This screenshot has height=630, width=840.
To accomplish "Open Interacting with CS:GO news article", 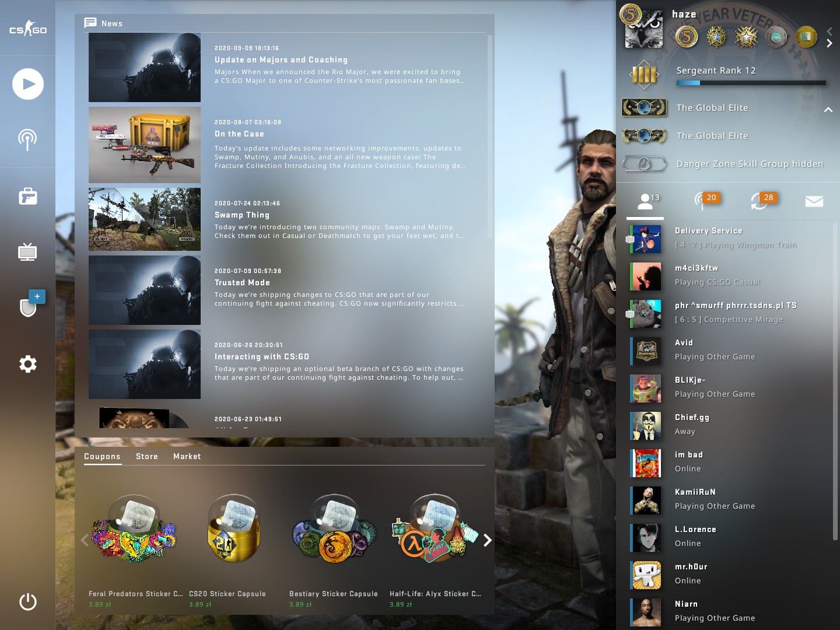I will point(286,364).
